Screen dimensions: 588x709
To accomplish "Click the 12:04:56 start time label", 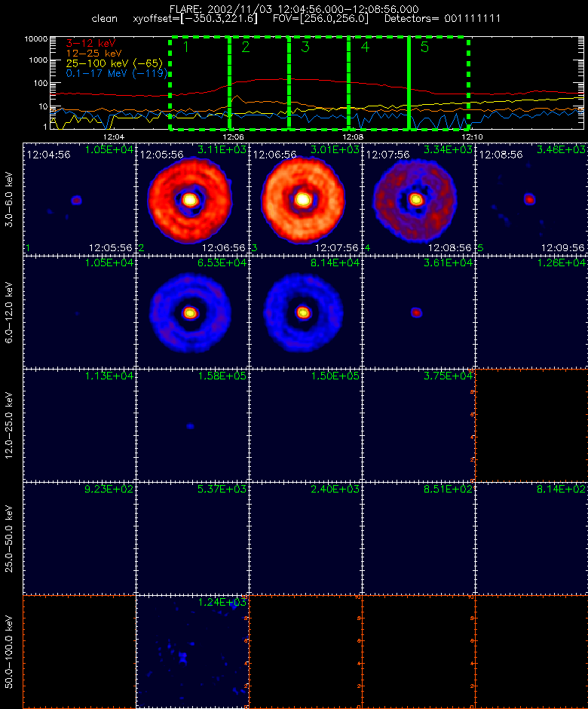I will click(49, 155).
